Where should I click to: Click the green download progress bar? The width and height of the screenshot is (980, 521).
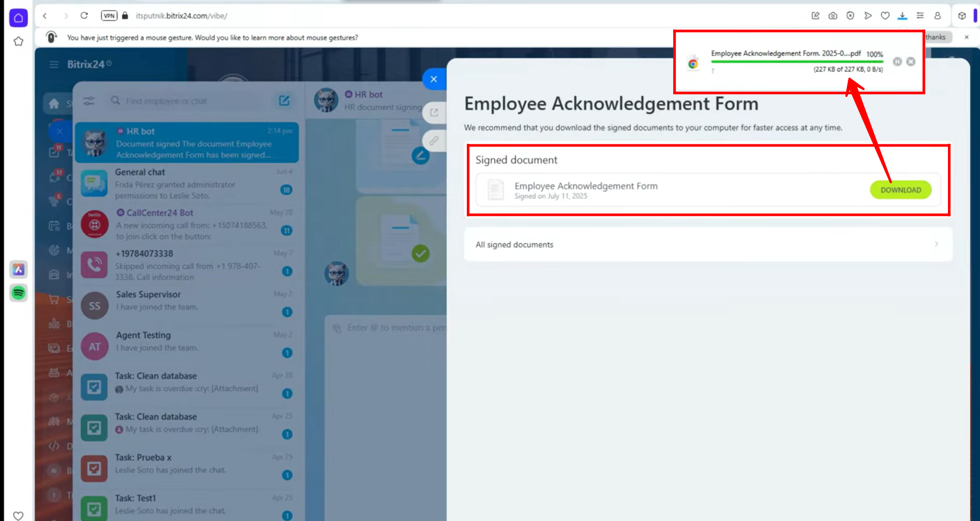coord(797,62)
